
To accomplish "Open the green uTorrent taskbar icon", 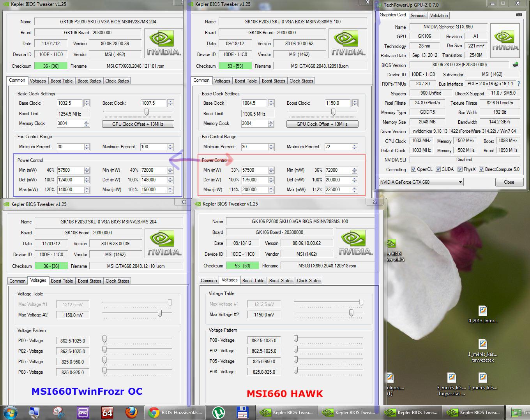I will tap(219, 413).
